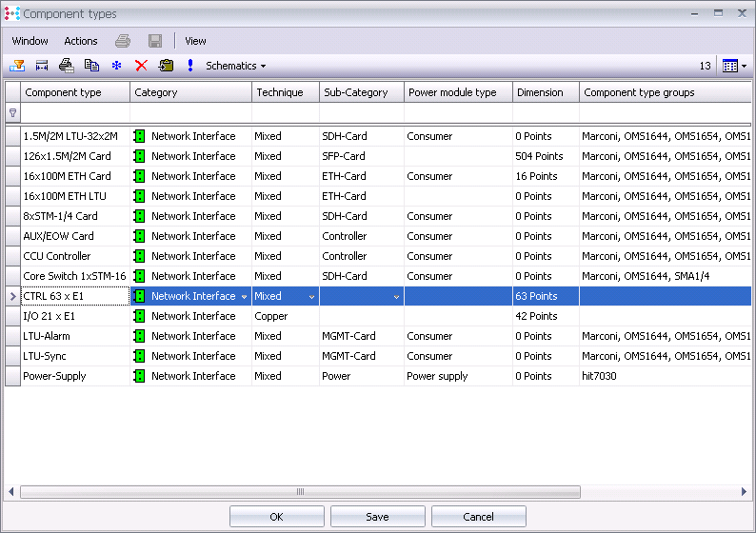
Task: Open the View menu
Action: point(195,41)
